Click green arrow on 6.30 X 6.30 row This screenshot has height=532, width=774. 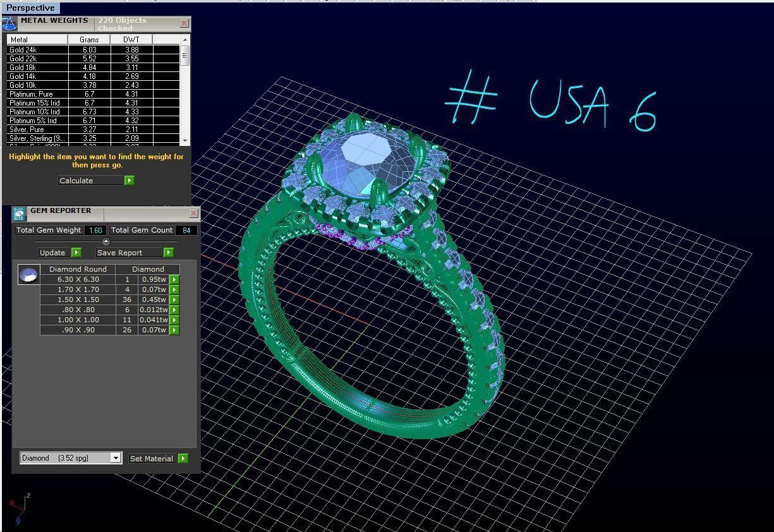(174, 279)
